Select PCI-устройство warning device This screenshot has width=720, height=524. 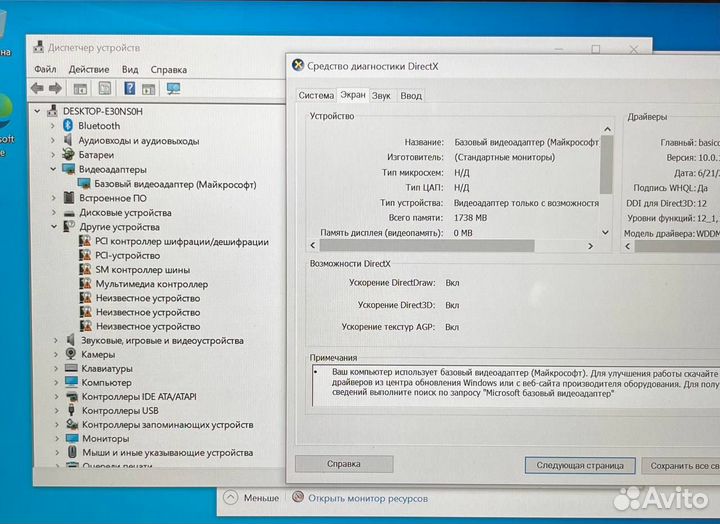(x=127, y=255)
